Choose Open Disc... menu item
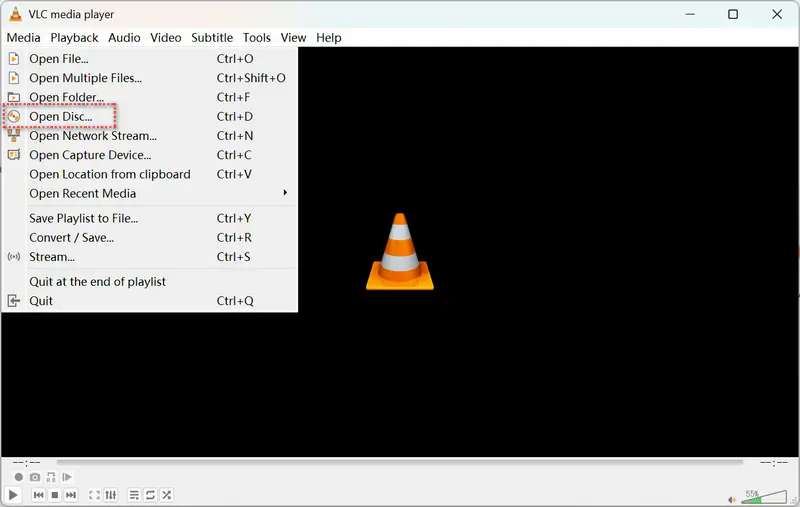Screen dimensions: 800x507 click(150, 117)
